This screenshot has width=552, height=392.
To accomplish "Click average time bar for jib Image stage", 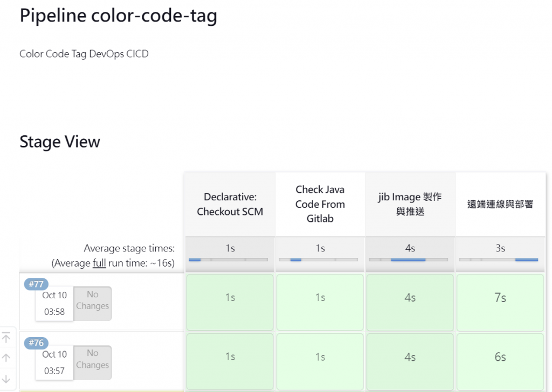I will 409,260.
